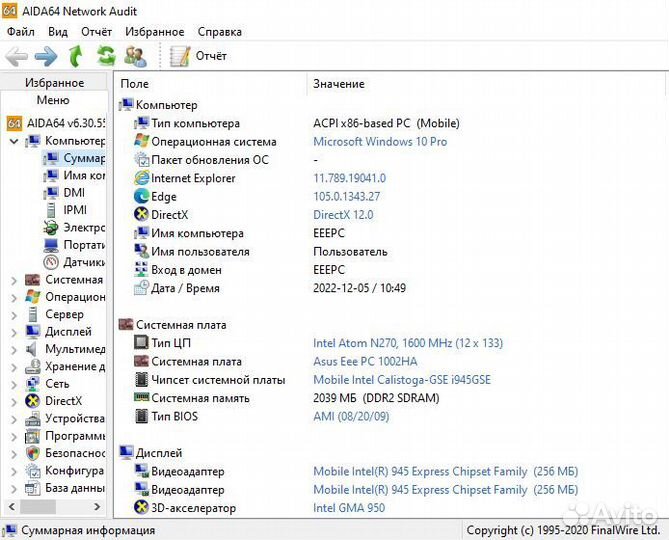Open the Справка menu
This screenshot has height=540, width=669.
coord(220,32)
